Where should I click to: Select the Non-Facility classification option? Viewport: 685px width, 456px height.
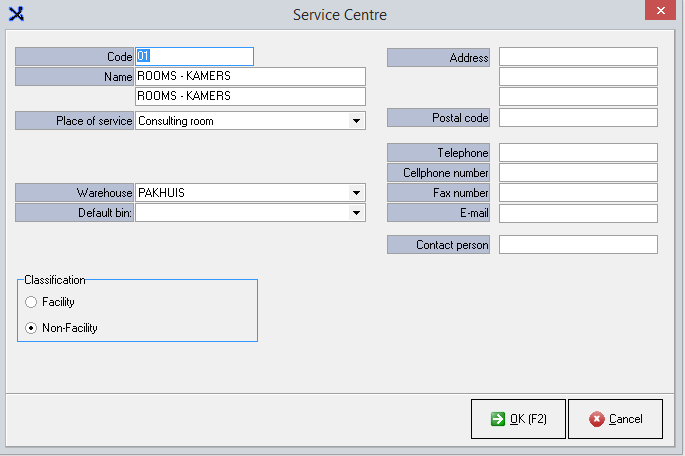[32, 328]
